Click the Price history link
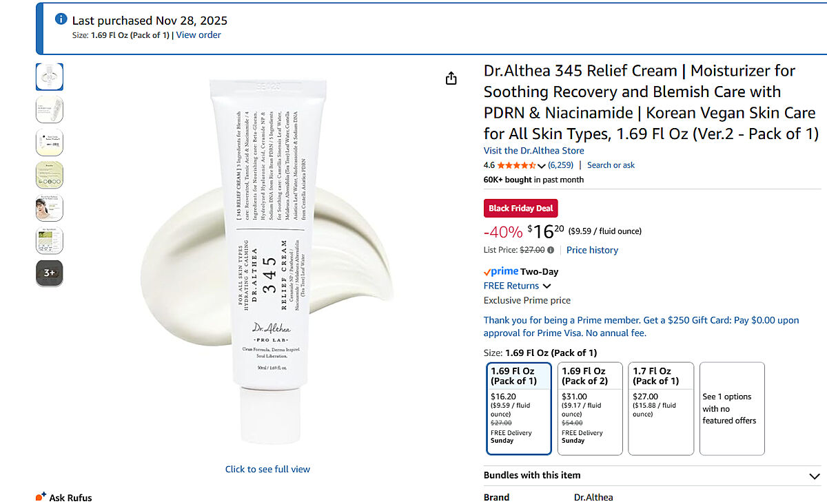This screenshot has width=827, height=504. pyautogui.click(x=592, y=250)
